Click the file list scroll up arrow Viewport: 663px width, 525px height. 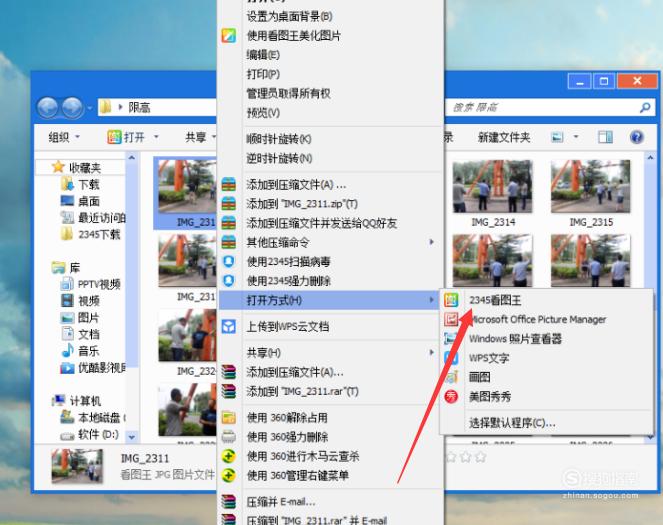click(x=650, y=158)
